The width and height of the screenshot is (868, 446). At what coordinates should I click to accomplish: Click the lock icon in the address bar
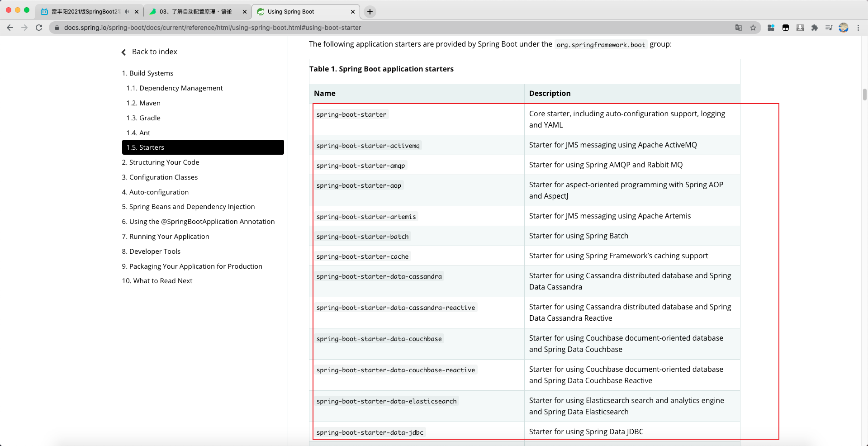coord(57,28)
